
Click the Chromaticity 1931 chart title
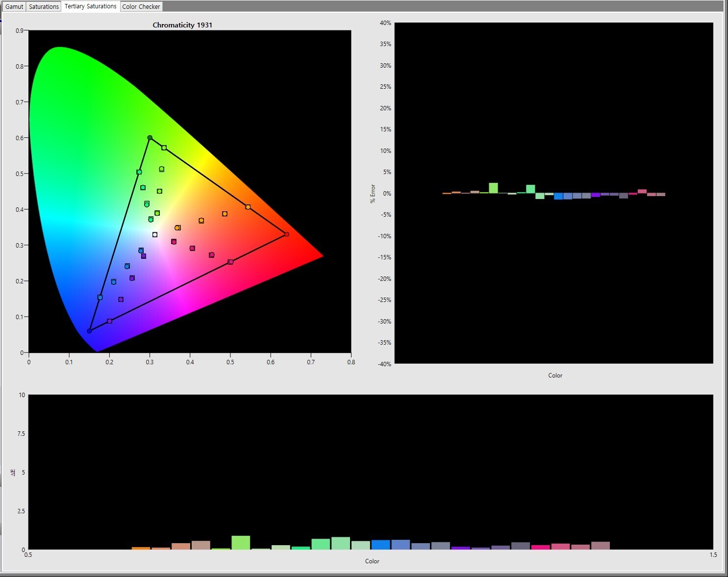[182, 25]
